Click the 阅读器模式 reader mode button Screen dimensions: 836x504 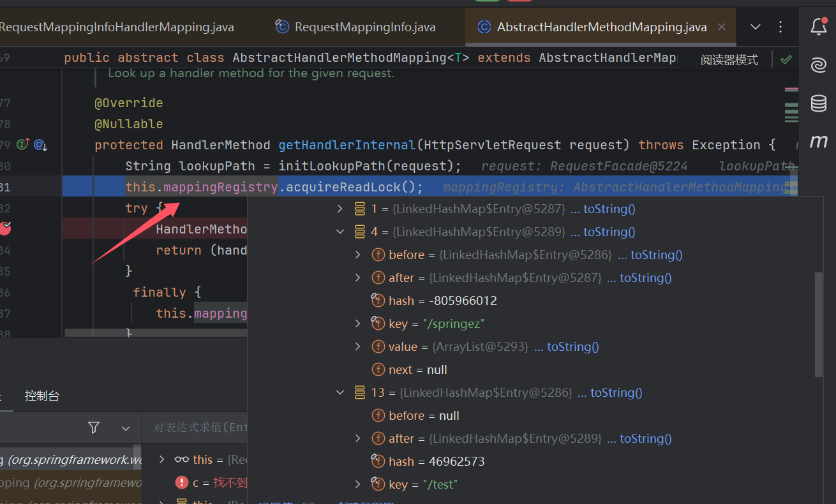[x=729, y=59]
